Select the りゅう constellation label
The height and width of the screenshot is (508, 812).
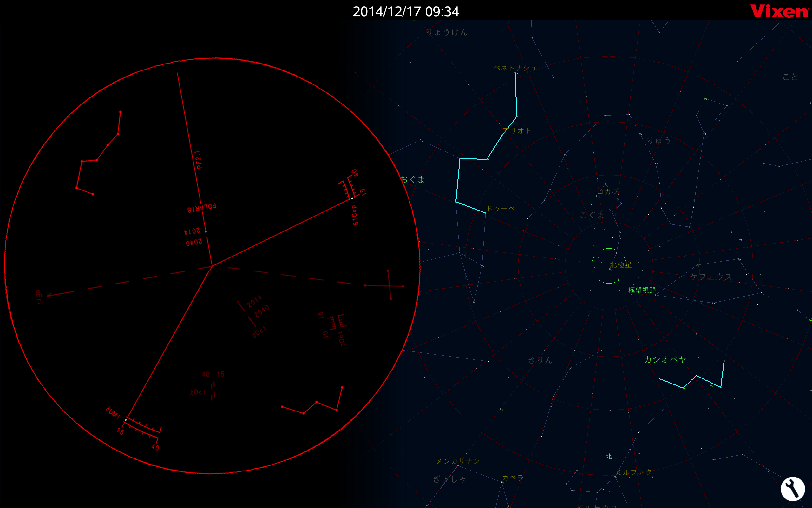tap(658, 140)
